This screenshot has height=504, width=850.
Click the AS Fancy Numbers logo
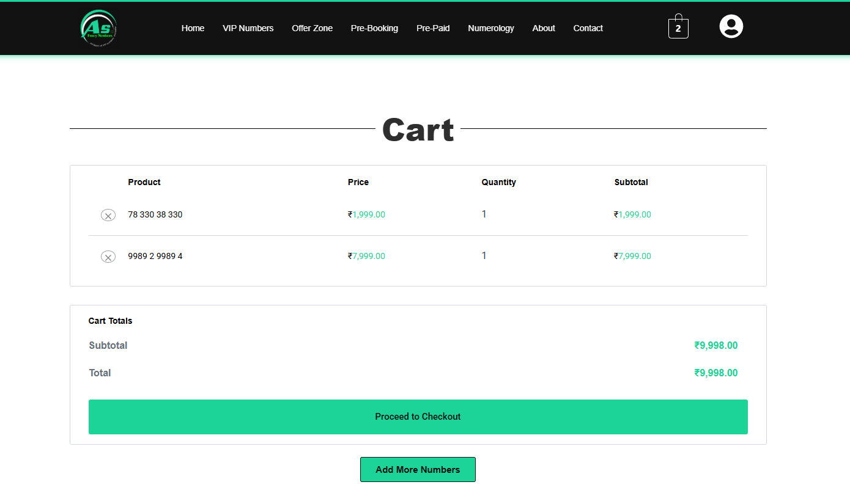click(99, 28)
